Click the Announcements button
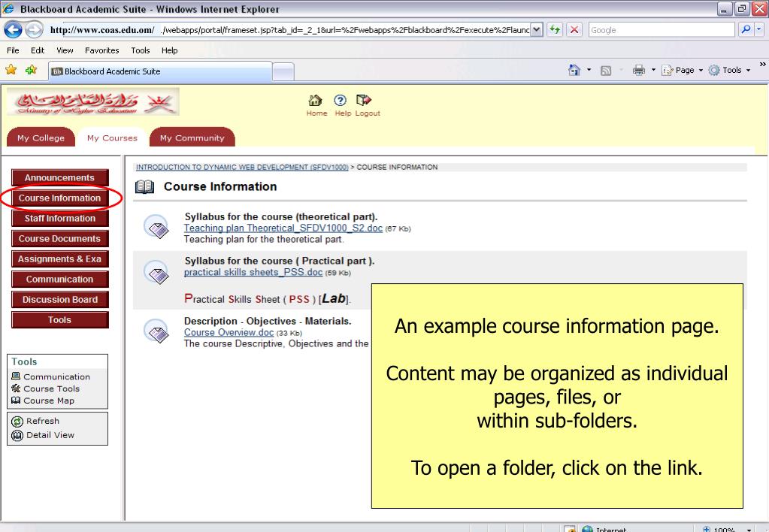Image resolution: width=769 pixels, height=532 pixels. point(59,178)
